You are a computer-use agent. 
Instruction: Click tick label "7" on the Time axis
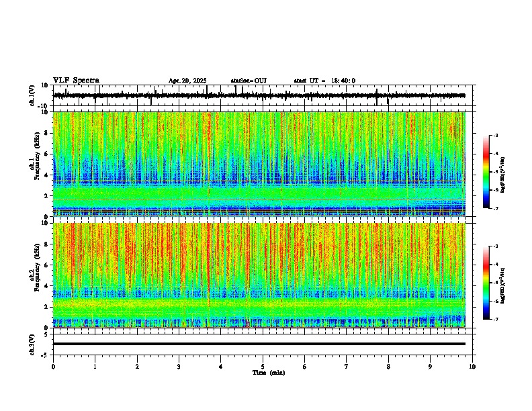point(347,367)
